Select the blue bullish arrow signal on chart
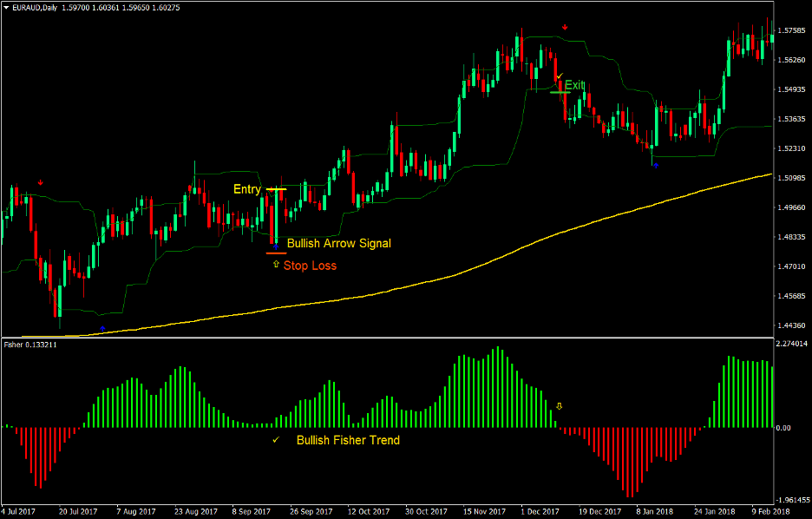The width and height of the screenshot is (812, 519). 277,246
